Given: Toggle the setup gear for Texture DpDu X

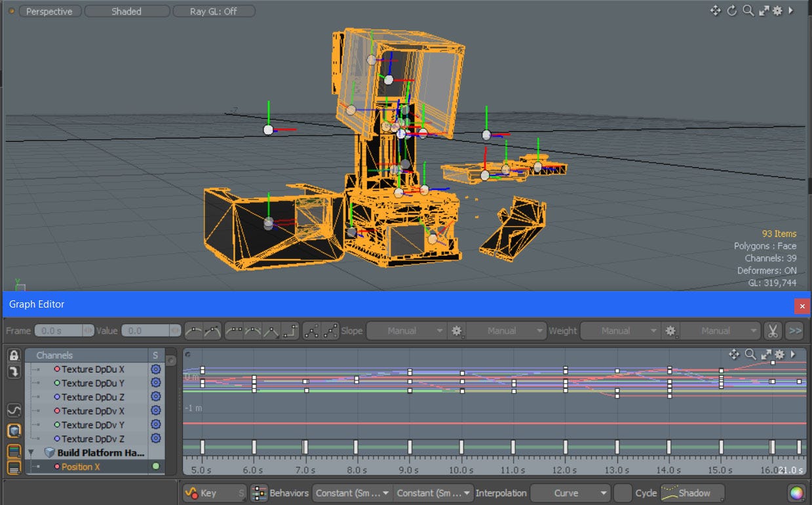Looking at the screenshot, I should tap(155, 369).
